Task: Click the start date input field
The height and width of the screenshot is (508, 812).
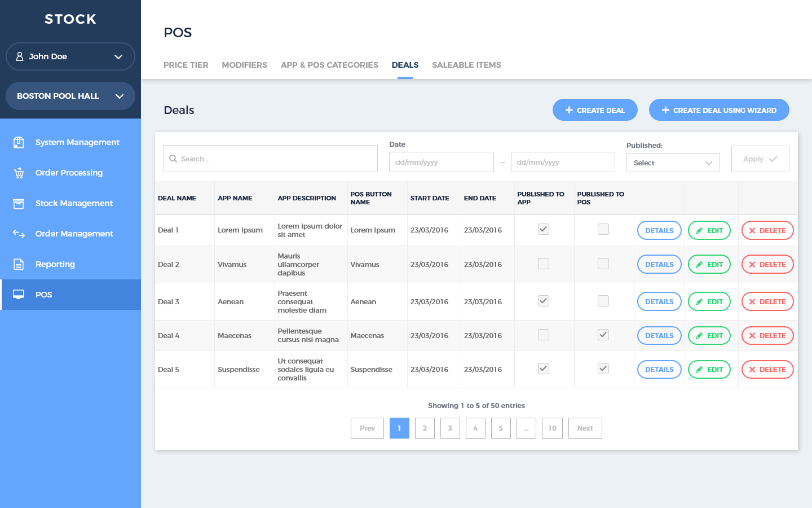Action: pyautogui.click(x=441, y=162)
